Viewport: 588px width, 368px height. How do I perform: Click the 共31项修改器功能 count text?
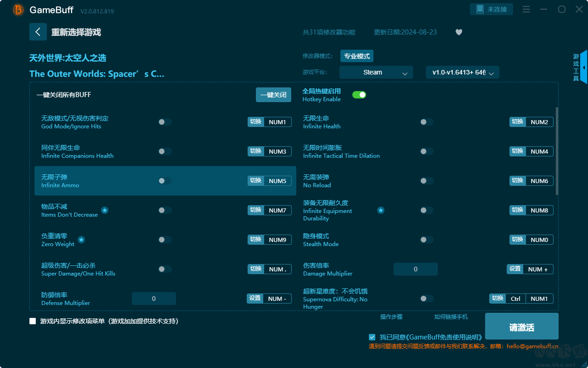click(x=329, y=32)
